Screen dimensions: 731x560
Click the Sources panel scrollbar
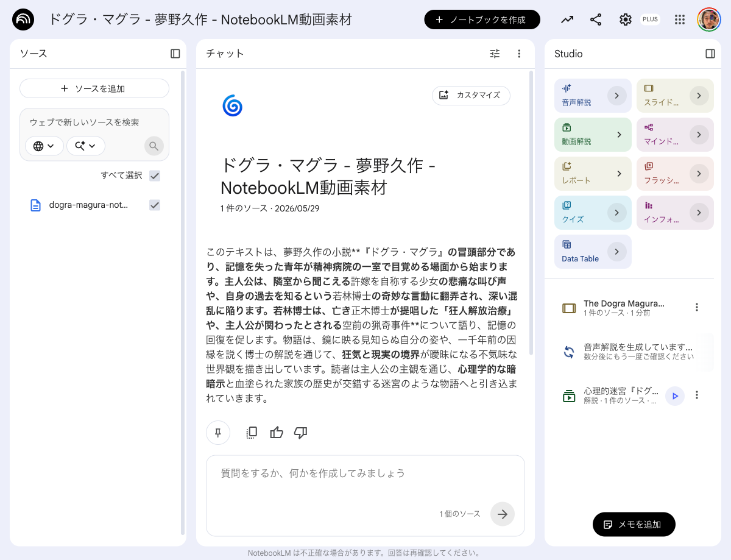183,303
